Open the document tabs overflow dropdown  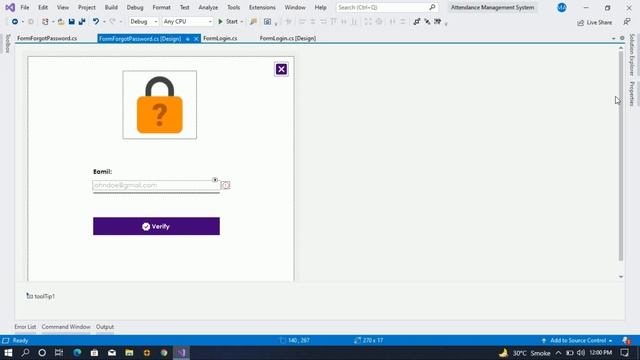coord(613,38)
